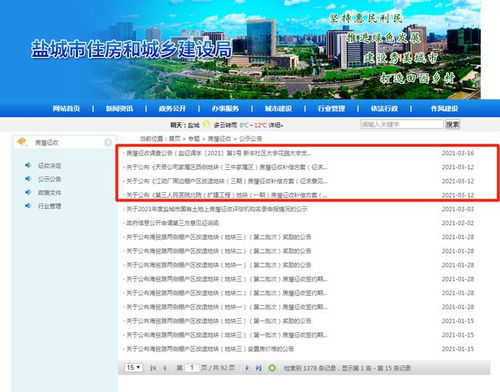The height and width of the screenshot is (392, 500).
Task: Open the 详细 weather details link
Action: pyautogui.click(x=276, y=125)
